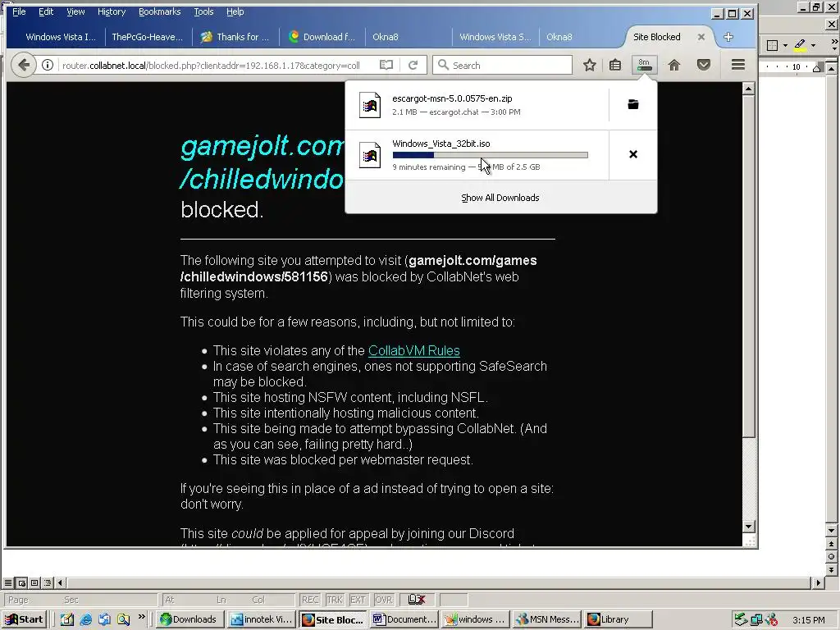The image size is (840, 630).
Task: Click Windows Vista ISO download progress bar
Action: (491, 155)
